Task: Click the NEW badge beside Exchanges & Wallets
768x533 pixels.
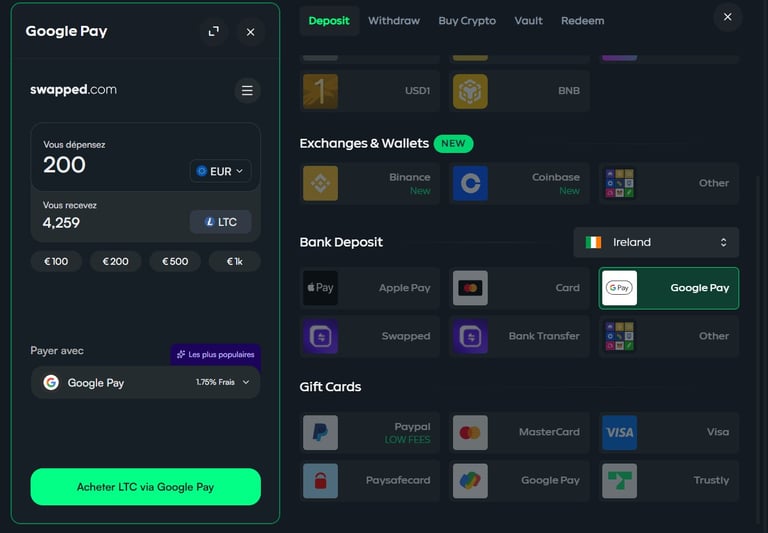Action: 453,144
